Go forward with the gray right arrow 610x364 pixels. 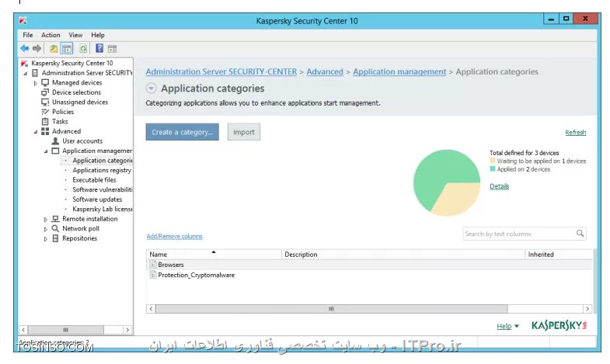(x=37, y=49)
